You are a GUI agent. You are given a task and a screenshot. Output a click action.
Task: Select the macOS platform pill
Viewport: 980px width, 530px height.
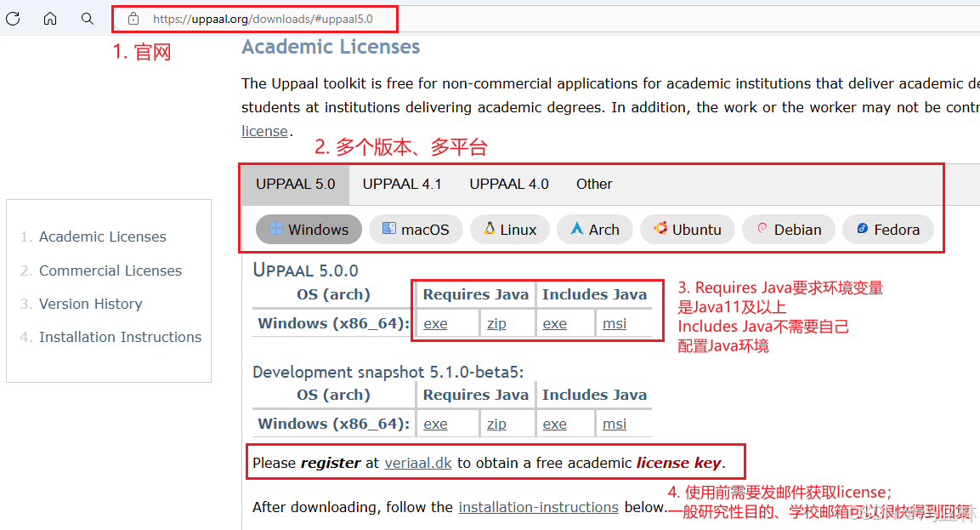[416, 230]
